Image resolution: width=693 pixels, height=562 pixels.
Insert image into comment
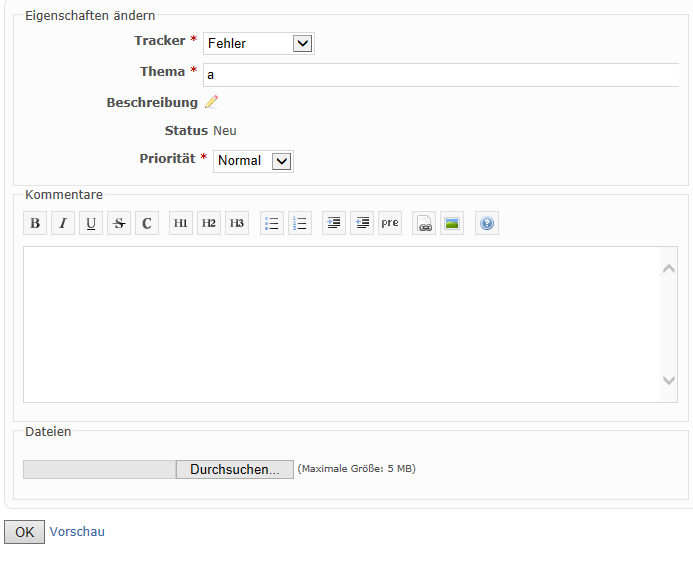click(452, 223)
